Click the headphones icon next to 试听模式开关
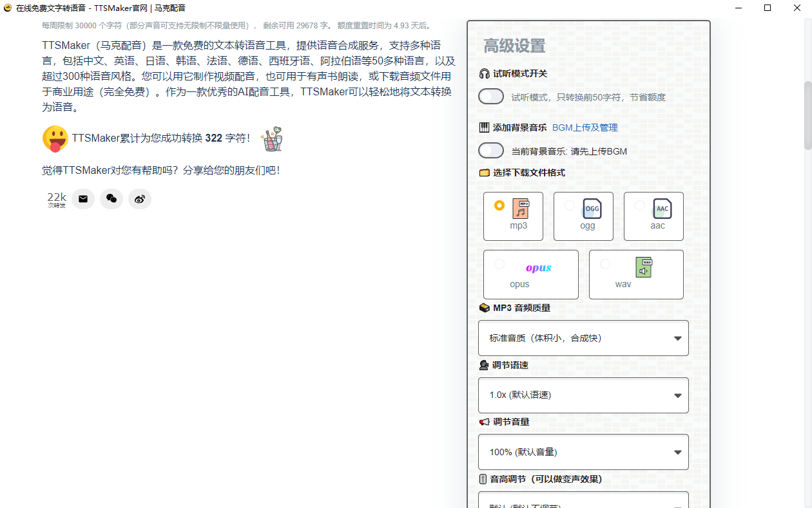The height and width of the screenshot is (508, 812). 483,73
